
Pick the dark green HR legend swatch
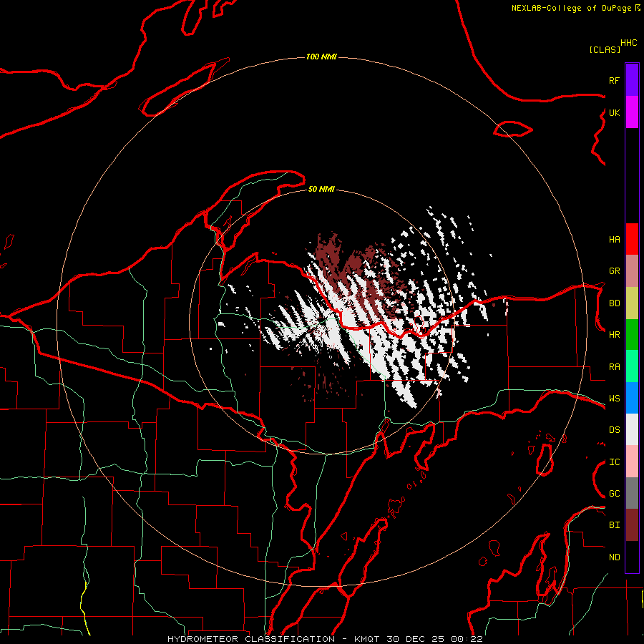632,334
